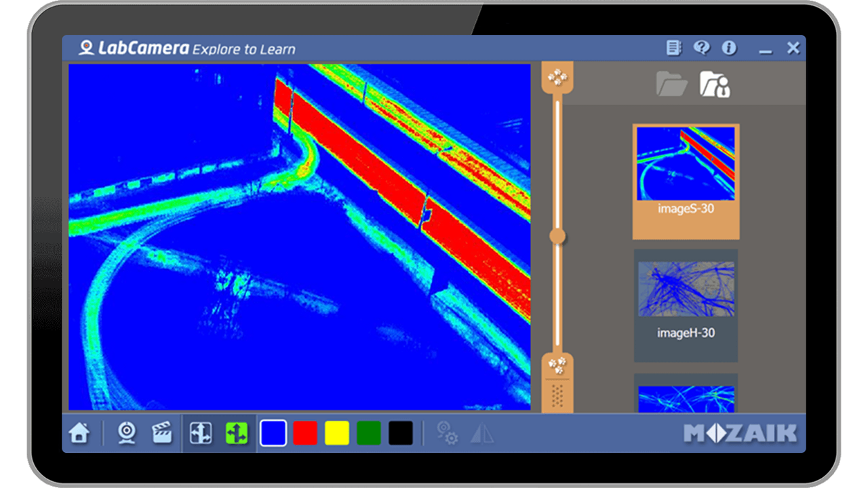
Task: Open the notes logbook icon
Action: pos(673,48)
